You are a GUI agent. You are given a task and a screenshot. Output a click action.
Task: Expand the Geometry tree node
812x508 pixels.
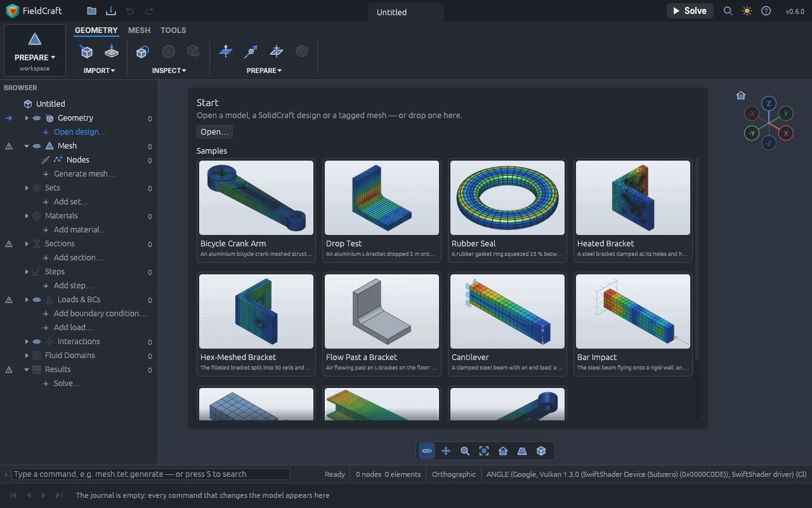point(27,118)
